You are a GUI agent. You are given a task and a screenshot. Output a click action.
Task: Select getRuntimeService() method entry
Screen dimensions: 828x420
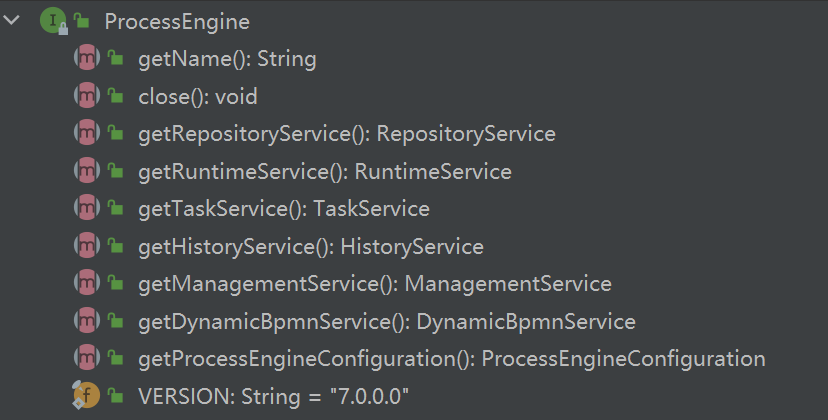click(325, 172)
